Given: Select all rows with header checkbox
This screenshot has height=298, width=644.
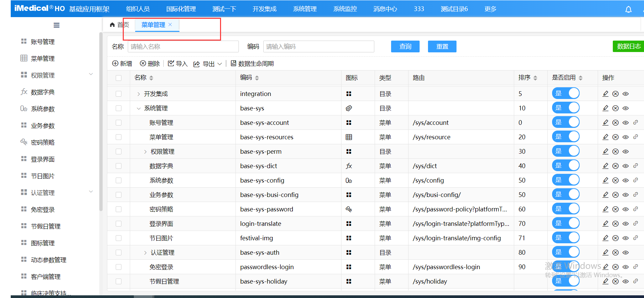Looking at the screenshot, I should pyautogui.click(x=118, y=78).
